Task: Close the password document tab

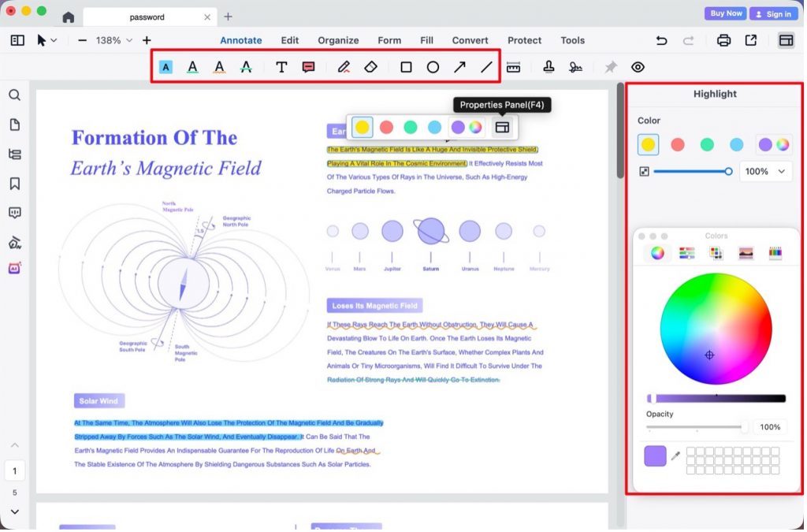Action: coord(207,17)
